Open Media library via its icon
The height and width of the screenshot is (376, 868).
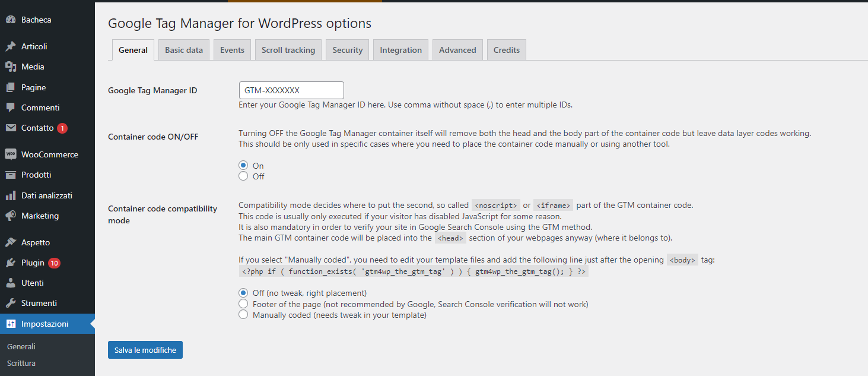coord(11,67)
